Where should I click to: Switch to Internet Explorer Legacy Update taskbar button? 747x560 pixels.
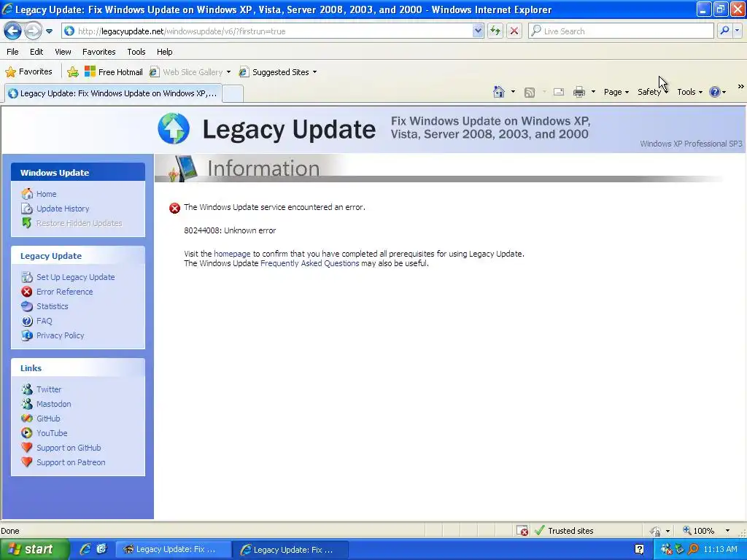click(x=290, y=549)
